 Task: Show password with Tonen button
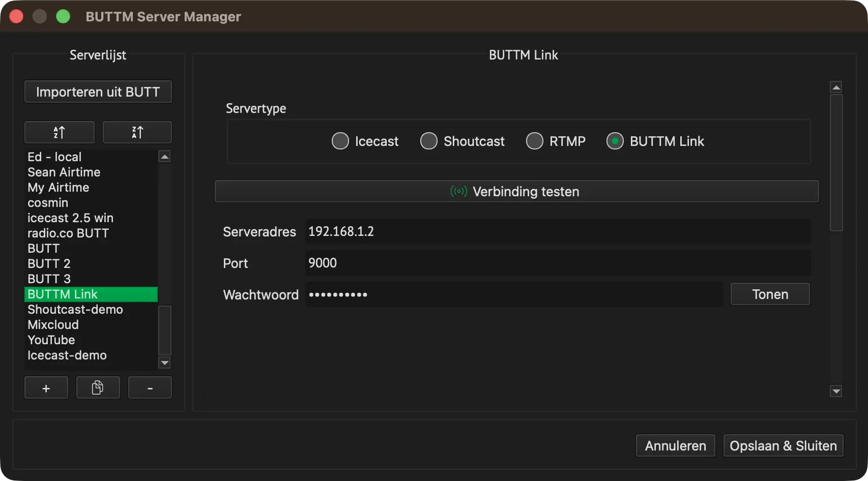pyautogui.click(x=770, y=294)
